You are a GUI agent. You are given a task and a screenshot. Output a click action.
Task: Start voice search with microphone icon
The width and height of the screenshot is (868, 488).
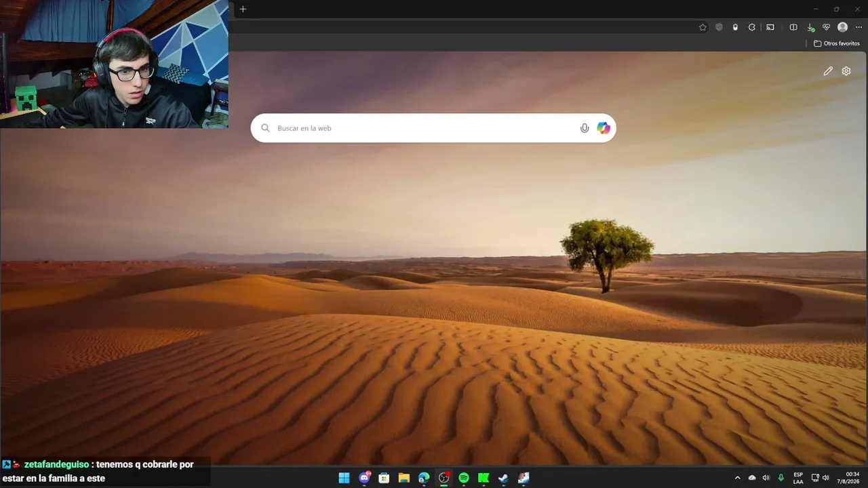tap(585, 128)
